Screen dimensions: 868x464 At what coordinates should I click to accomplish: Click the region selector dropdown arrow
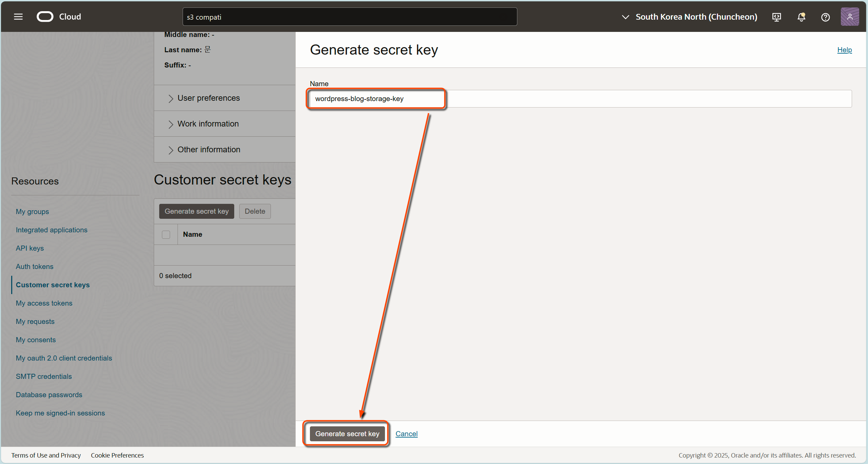coord(626,17)
